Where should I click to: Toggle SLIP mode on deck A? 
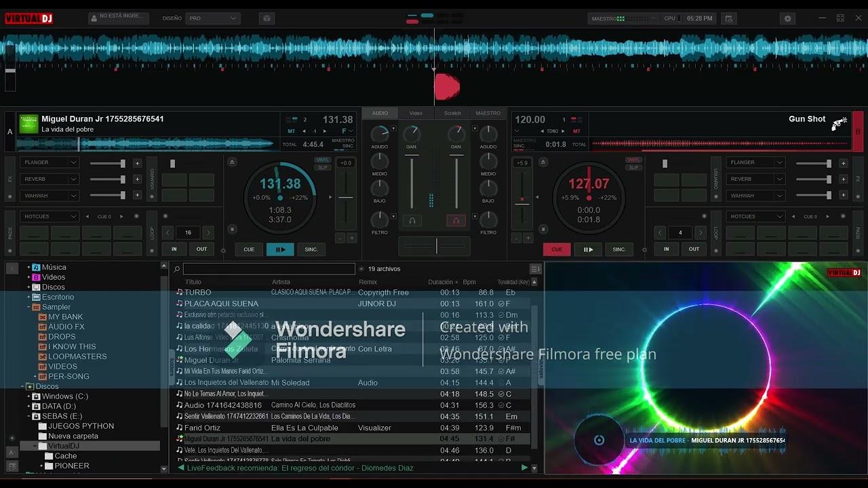coord(323,167)
